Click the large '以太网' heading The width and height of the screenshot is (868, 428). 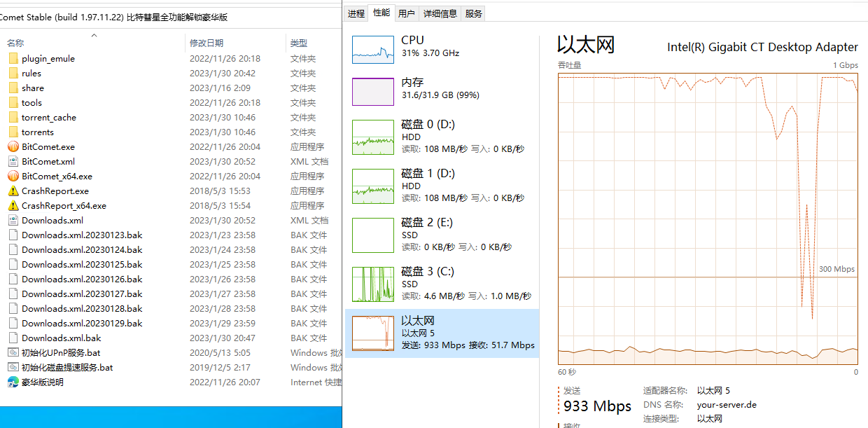coord(586,45)
